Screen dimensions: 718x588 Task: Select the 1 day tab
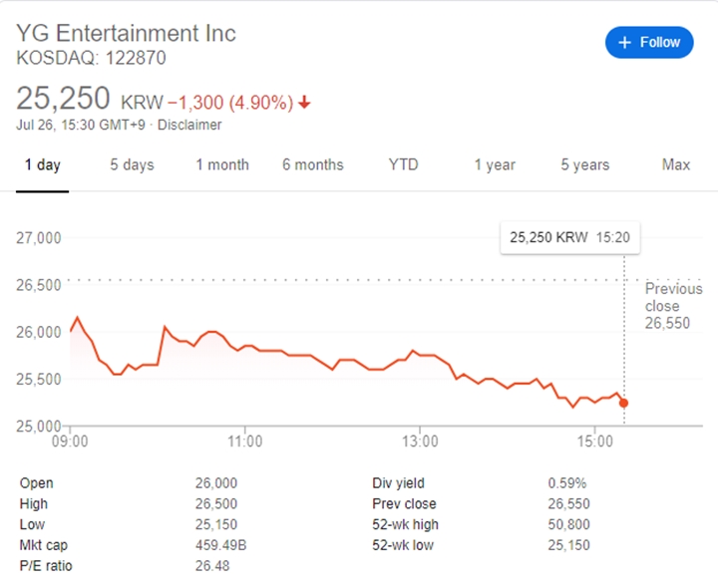pos(42,164)
